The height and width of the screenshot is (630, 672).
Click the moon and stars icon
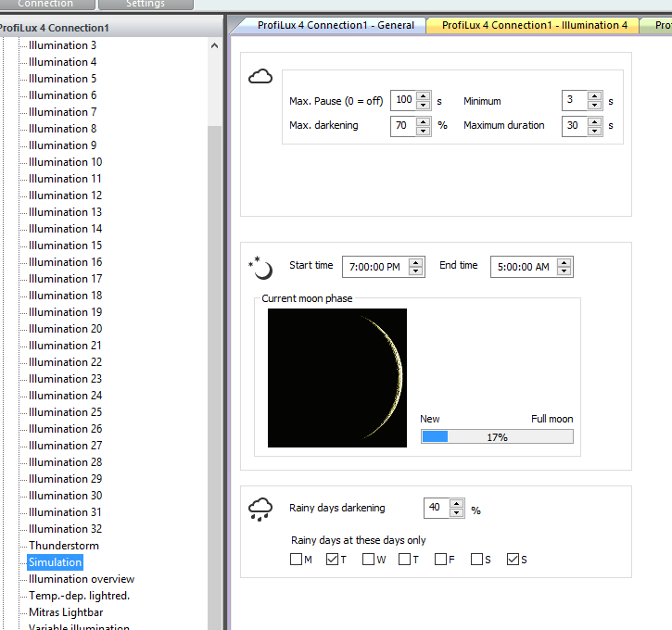tap(260, 268)
